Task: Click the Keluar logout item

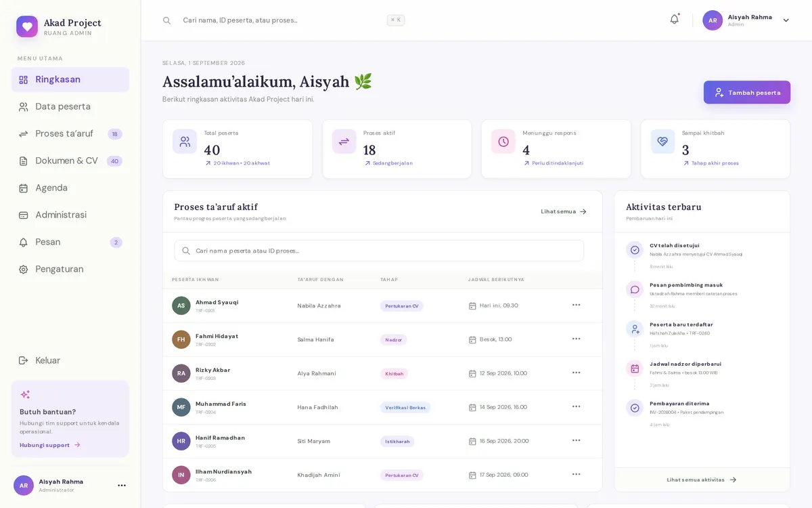Action: click(x=70, y=360)
